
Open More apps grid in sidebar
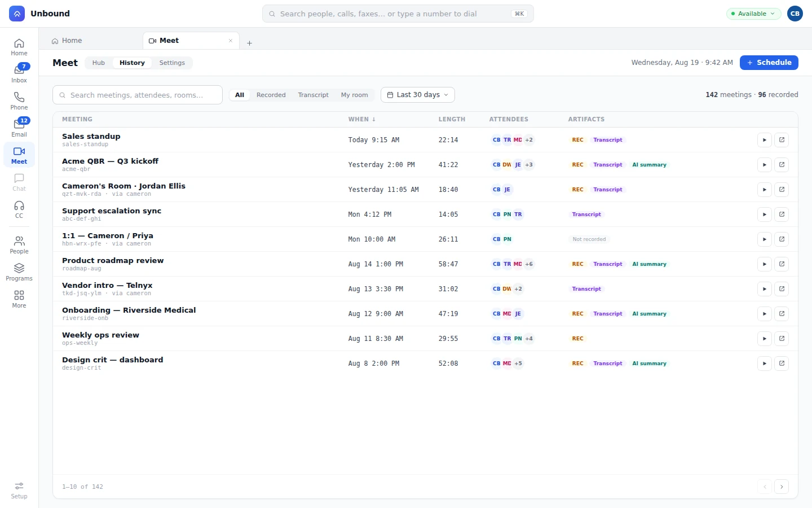click(19, 299)
